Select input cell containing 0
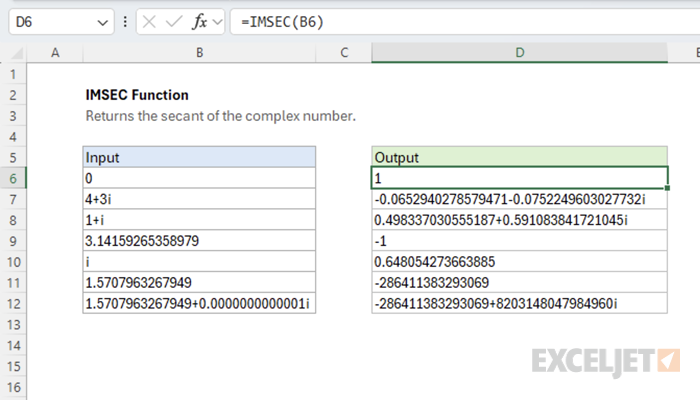Viewport: 700px width, 400px height. [x=199, y=178]
